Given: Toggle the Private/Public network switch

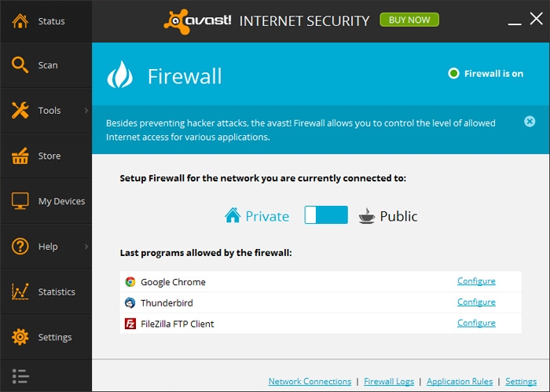Looking at the screenshot, I should (x=326, y=215).
